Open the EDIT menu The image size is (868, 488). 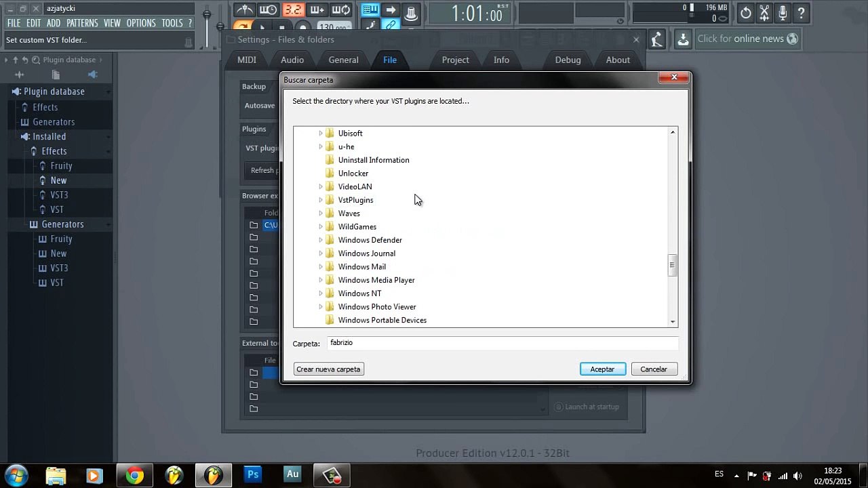pos(34,23)
